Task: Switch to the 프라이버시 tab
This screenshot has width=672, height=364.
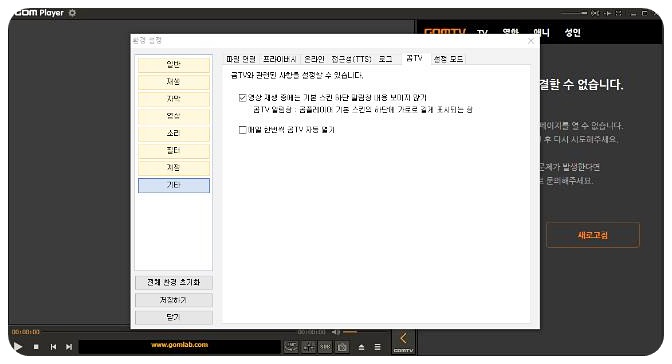Action: (x=279, y=59)
